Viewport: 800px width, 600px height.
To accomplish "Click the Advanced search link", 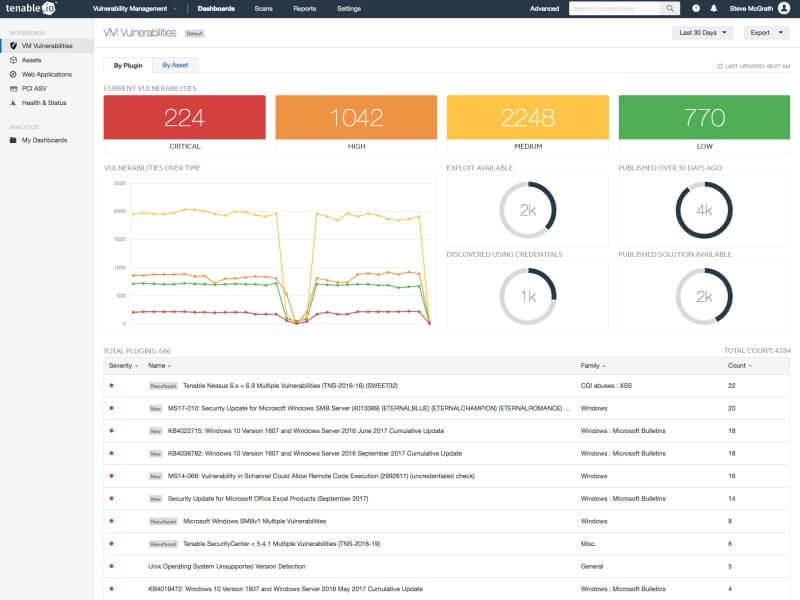I will click(x=544, y=8).
